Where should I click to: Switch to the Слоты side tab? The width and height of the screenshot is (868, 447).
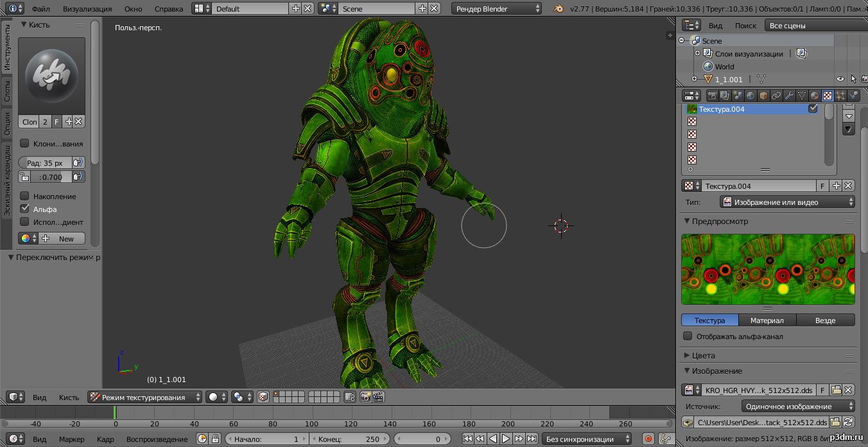click(x=6, y=91)
